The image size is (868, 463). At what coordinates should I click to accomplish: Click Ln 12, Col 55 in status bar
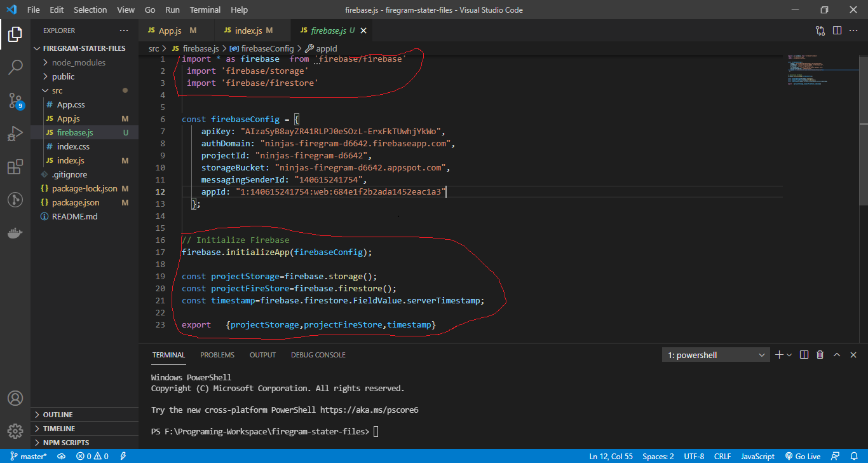coord(611,457)
